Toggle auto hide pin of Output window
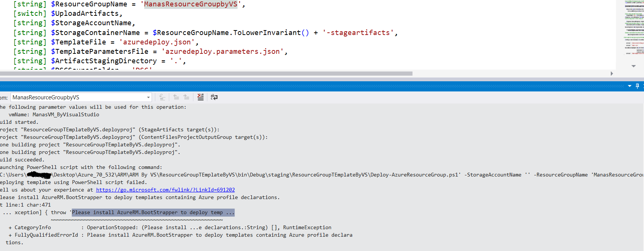644x251 pixels. point(638,86)
